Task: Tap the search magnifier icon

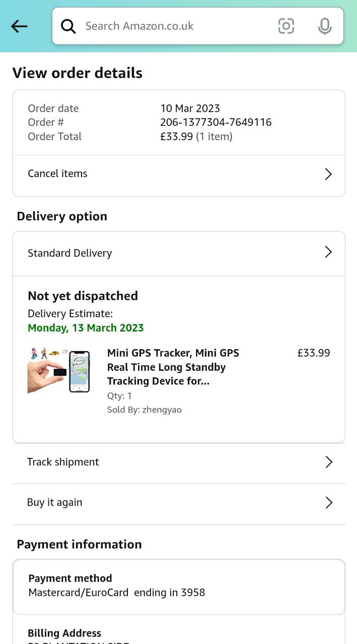Action: pyautogui.click(x=68, y=26)
